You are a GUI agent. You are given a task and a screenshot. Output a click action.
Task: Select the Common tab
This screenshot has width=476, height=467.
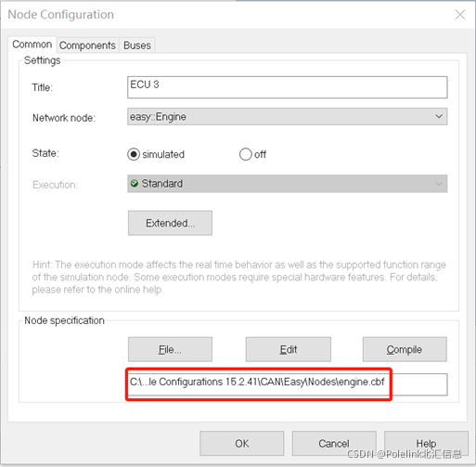pos(32,45)
